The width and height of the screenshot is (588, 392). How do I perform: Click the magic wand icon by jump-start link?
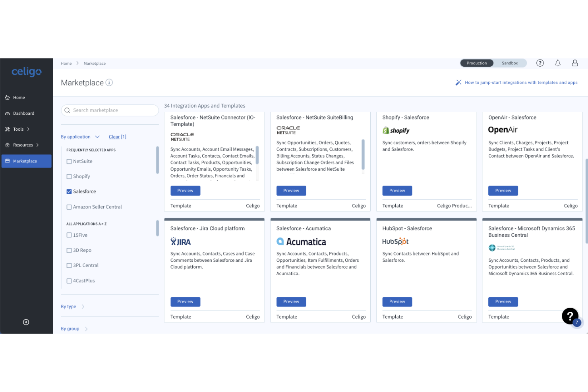point(458,83)
